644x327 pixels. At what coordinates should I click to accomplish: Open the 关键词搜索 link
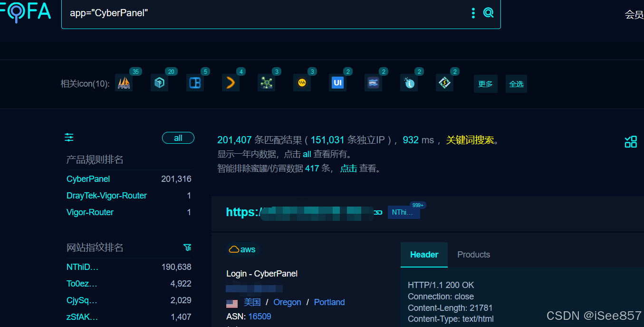tap(470, 140)
